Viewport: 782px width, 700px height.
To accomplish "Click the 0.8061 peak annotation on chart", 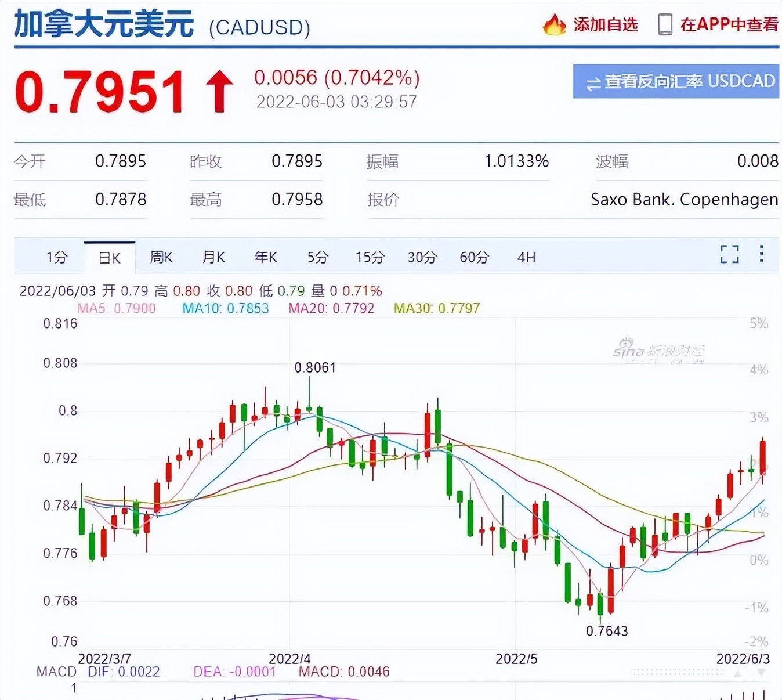I will [x=314, y=367].
